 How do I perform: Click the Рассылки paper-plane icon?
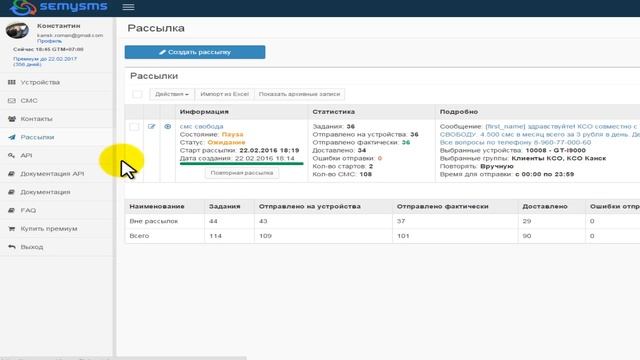tap(12, 137)
